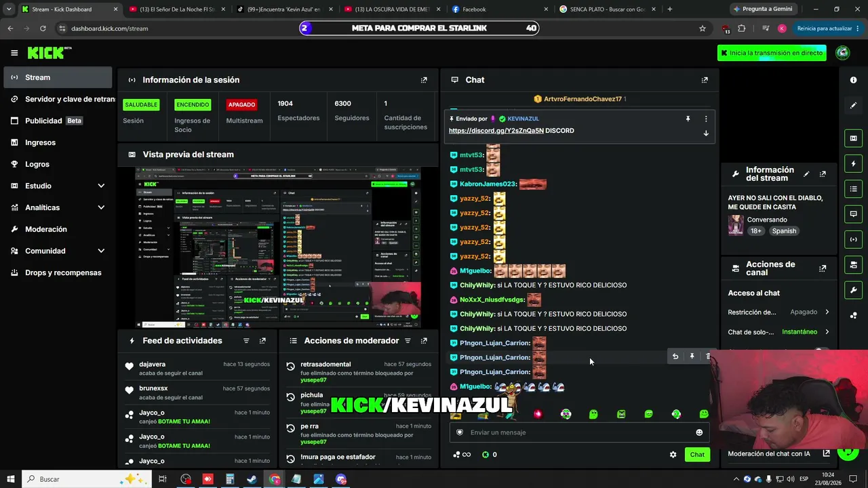Open Restricción de chat setting (Apagado)
The height and width of the screenshot is (488, 868).
(778, 312)
